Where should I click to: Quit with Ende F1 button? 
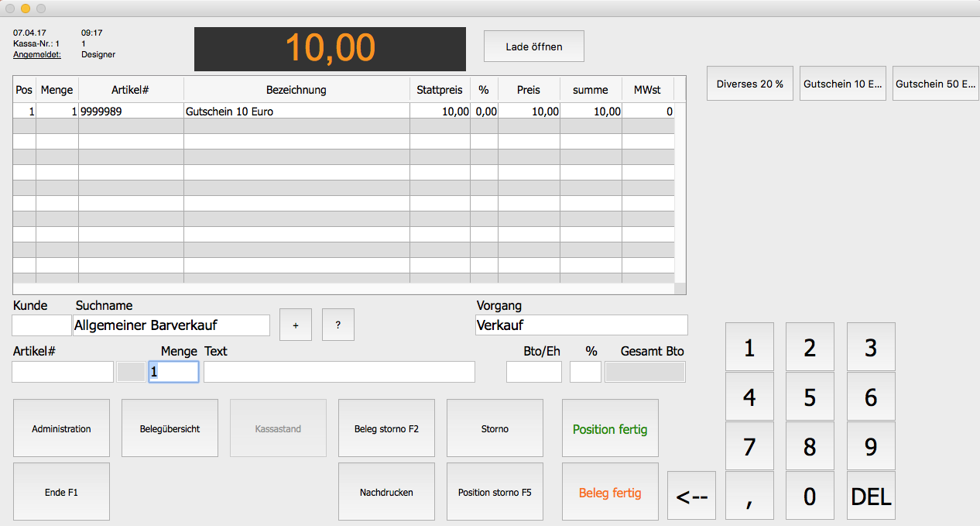pyautogui.click(x=61, y=492)
